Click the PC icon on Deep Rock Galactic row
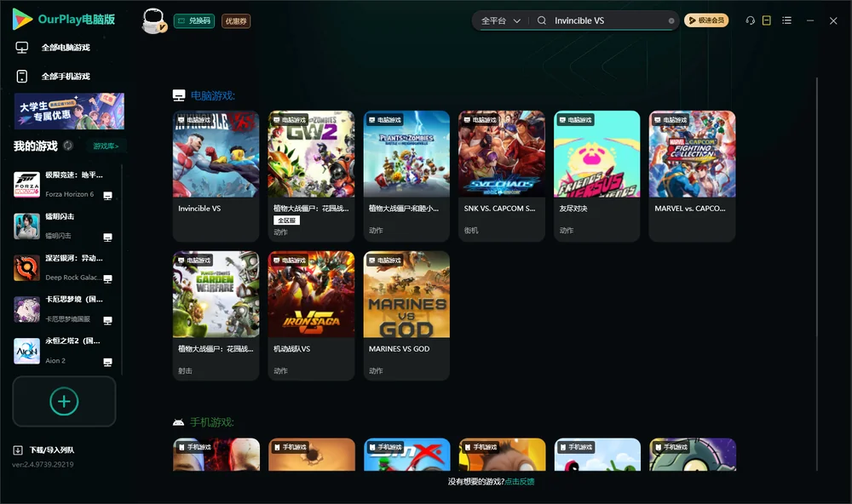This screenshot has width=852, height=504. tap(107, 278)
